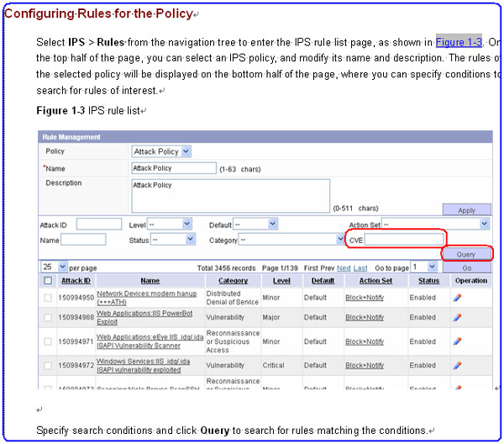Click the 'Total 3456 records' text

[x=226, y=268]
